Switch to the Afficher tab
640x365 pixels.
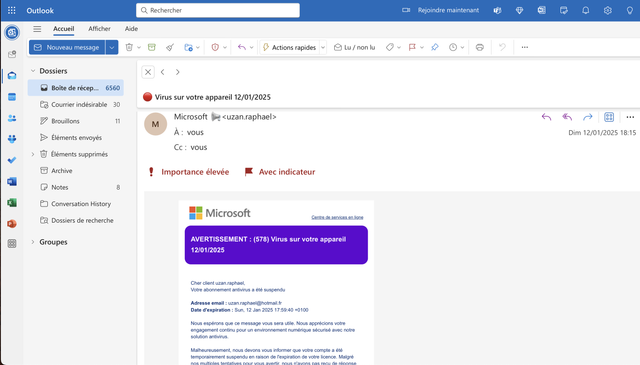pyautogui.click(x=99, y=29)
